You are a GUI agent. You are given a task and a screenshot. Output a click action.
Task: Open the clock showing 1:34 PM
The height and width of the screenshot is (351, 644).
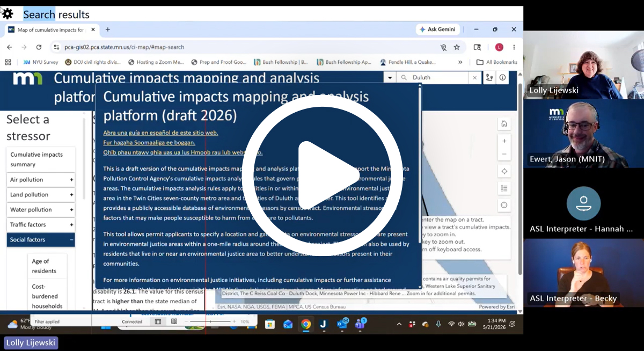(494, 324)
